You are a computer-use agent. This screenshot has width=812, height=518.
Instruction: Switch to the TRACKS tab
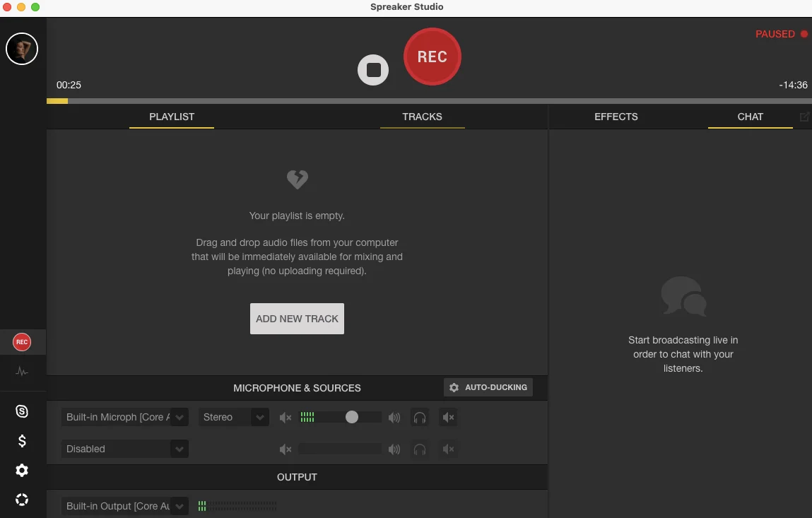click(422, 117)
